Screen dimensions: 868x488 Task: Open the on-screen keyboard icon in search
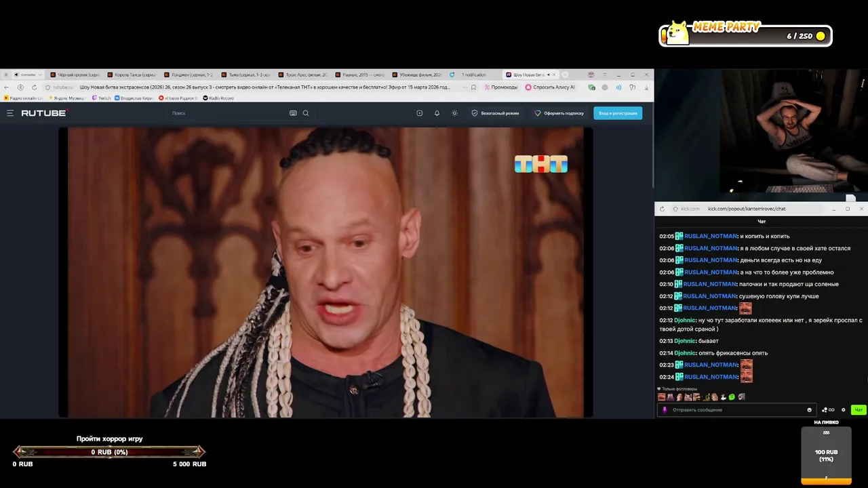[x=293, y=113]
